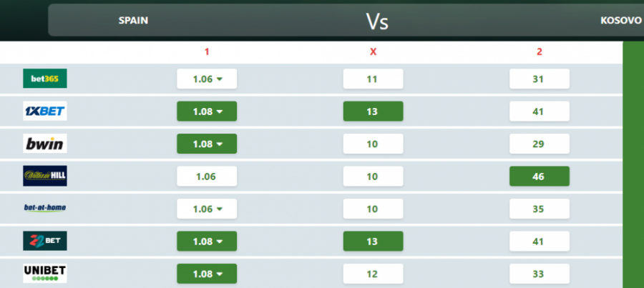Expand bwin home odds 1.08 dropdown arrow

(x=220, y=144)
